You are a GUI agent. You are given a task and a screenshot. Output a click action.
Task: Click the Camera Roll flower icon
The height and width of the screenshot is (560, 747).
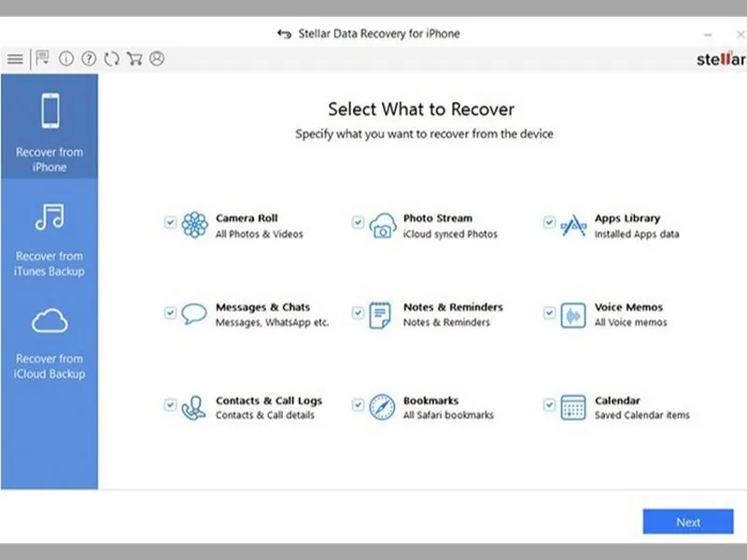point(195,225)
